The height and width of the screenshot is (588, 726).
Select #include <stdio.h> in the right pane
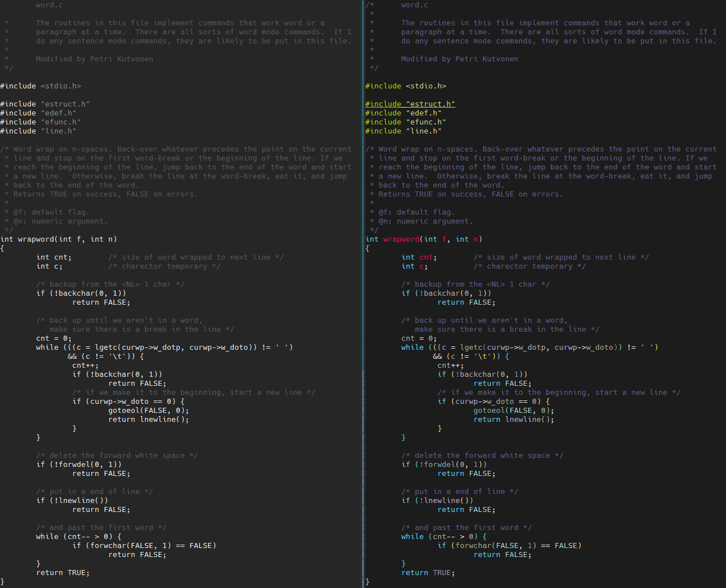(406, 86)
